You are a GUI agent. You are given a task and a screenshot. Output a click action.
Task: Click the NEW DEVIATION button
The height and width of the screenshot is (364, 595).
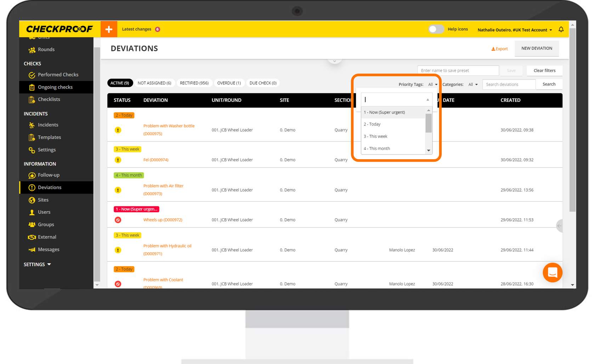[x=537, y=48]
